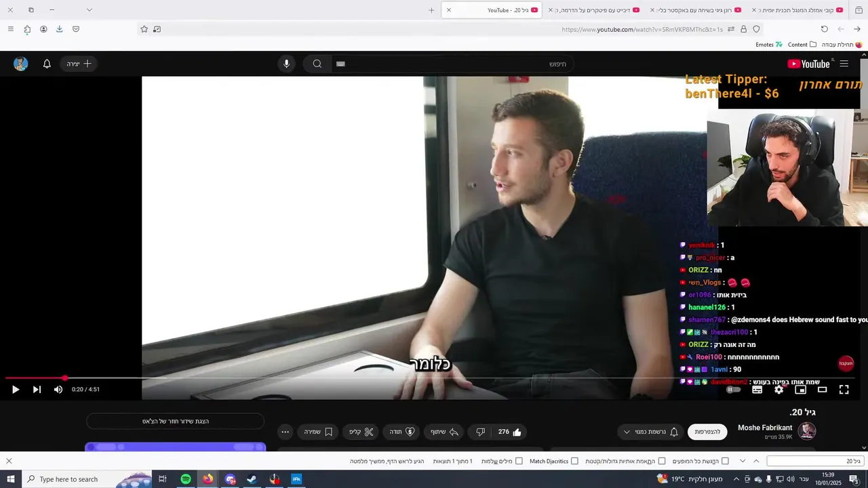This screenshot has width=868, height=488.
Task: Close the find bar
Action: tap(9, 461)
